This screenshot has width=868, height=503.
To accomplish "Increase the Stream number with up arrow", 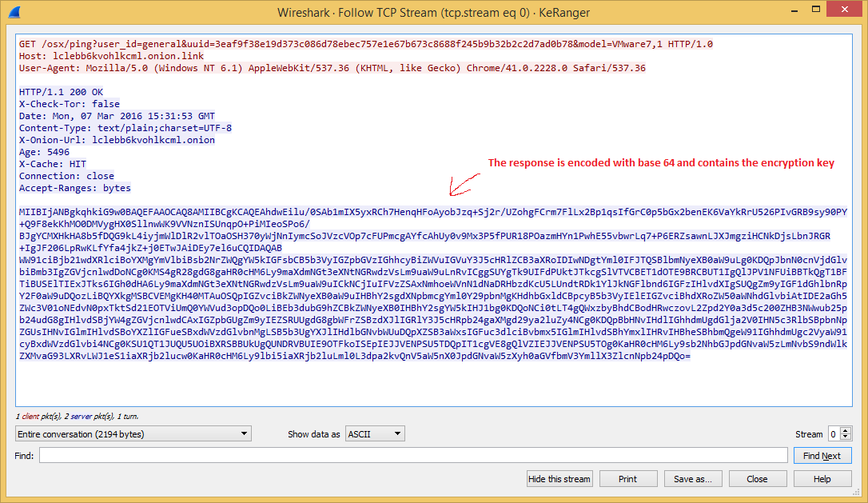I will 846,430.
